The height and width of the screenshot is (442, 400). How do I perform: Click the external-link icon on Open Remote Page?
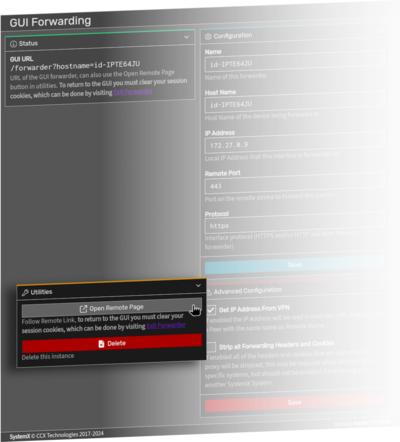tap(83, 309)
